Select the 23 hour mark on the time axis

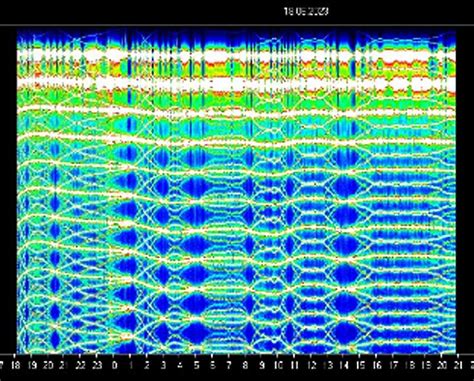point(97,366)
